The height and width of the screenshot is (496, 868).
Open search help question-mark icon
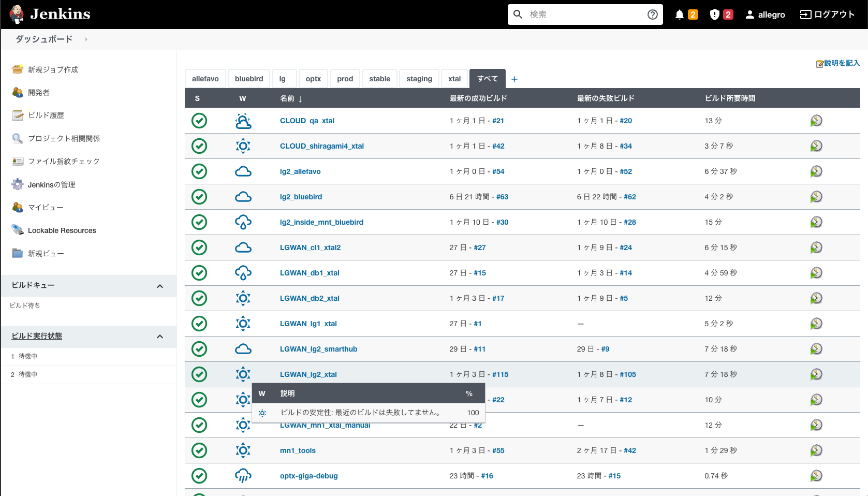pyautogui.click(x=653, y=14)
